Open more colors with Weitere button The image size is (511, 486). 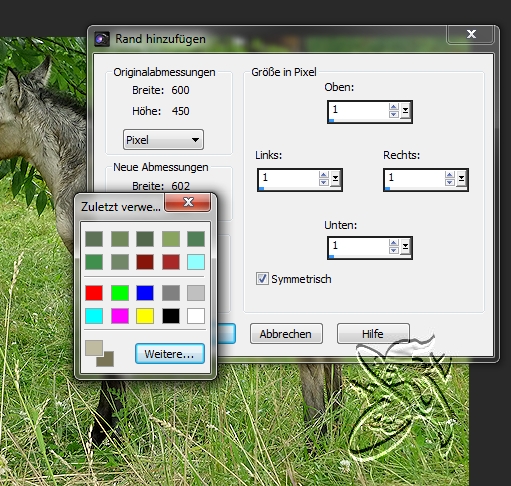pos(170,354)
